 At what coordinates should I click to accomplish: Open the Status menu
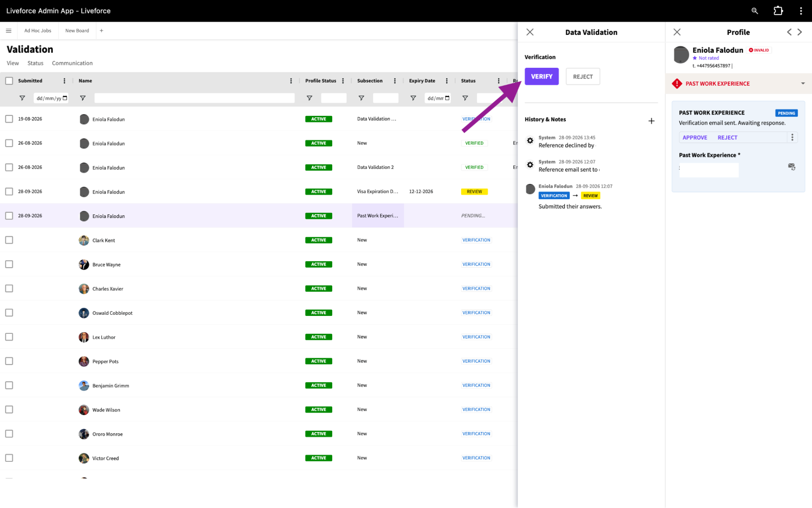(x=35, y=63)
